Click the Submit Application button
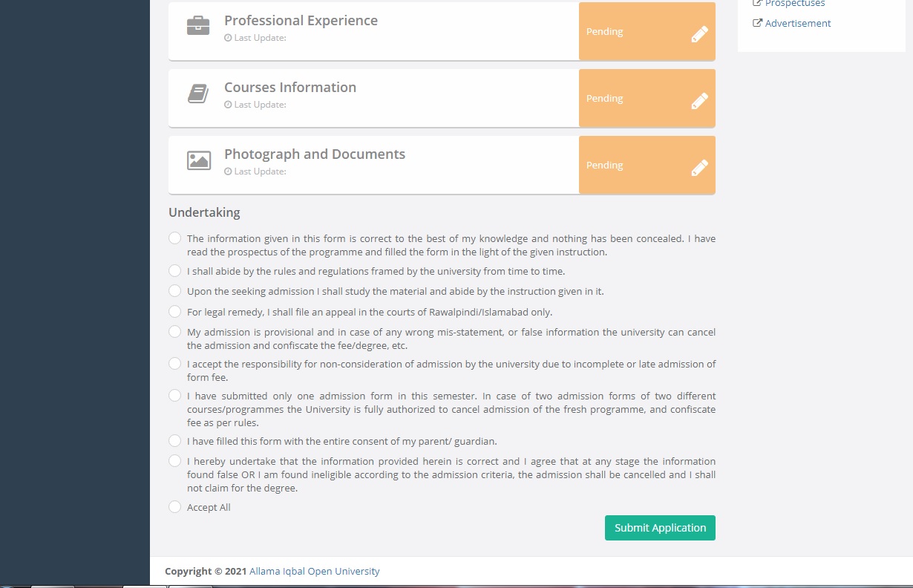This screenshot has height=588, width=913. [x=660, y=528]
